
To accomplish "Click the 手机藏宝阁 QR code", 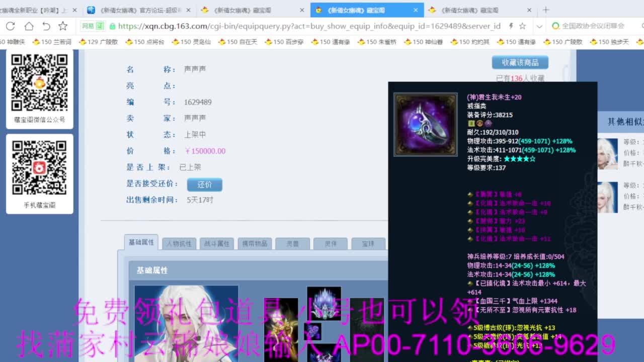I will [40, 167].
